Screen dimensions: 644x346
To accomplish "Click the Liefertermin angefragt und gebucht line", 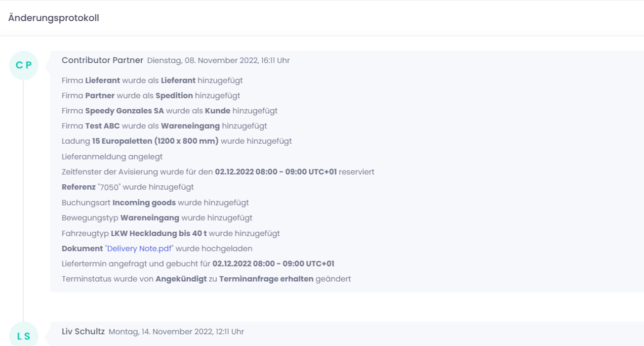I will click(198, 263).
